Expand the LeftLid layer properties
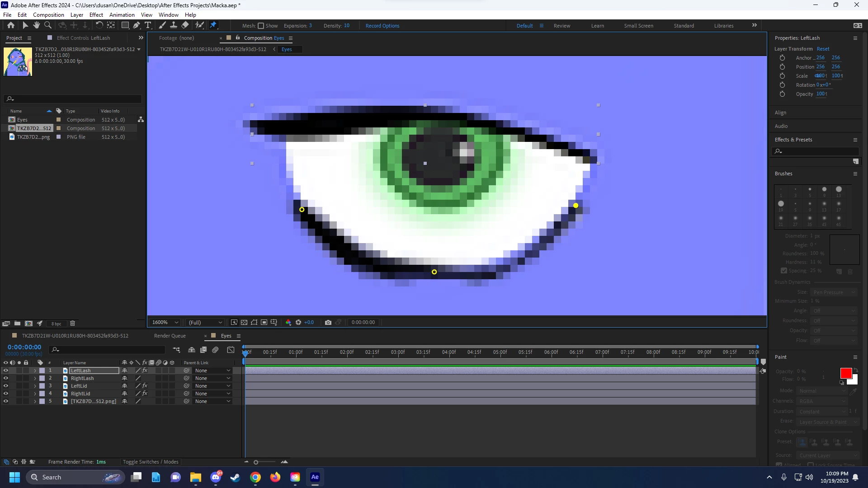This screenshot has width=868, height=488. coord(35,386)
